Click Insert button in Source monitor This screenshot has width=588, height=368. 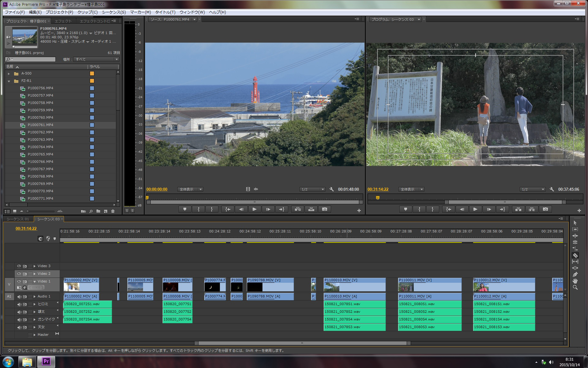pos(298,209)
